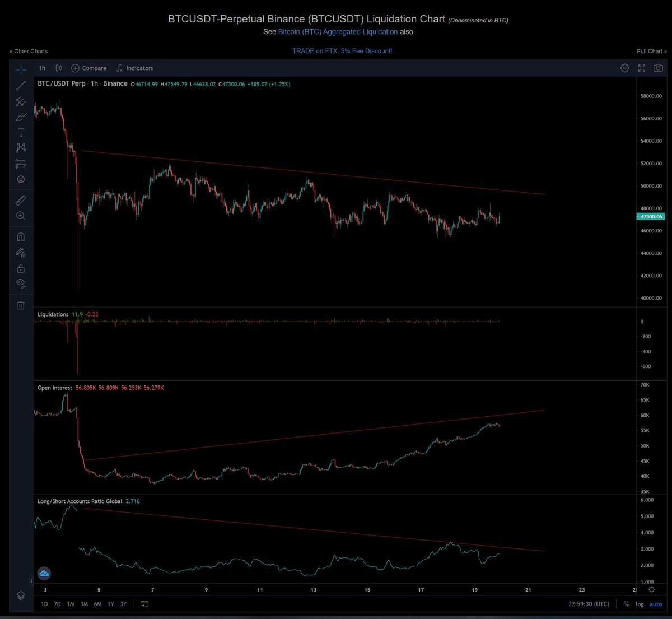This screenshot has width=672, height=619.
Task: Open the UTC time zone menu
Action: (x=588, y=604)
